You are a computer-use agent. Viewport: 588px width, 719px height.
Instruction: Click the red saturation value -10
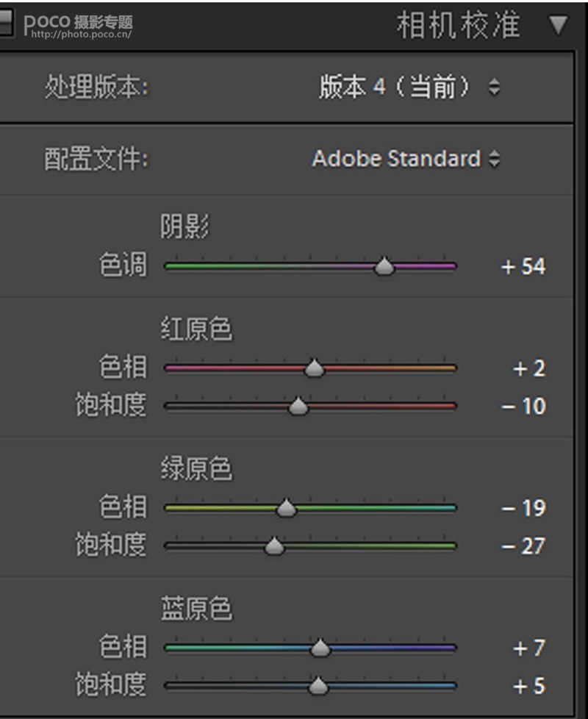click(x=523, y=407)
